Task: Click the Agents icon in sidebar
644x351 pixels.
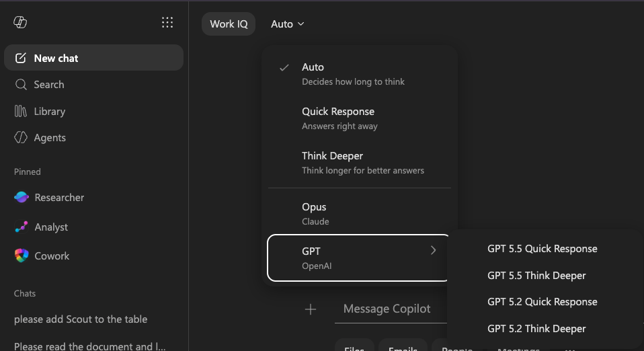Action: [x=21, y=138]
